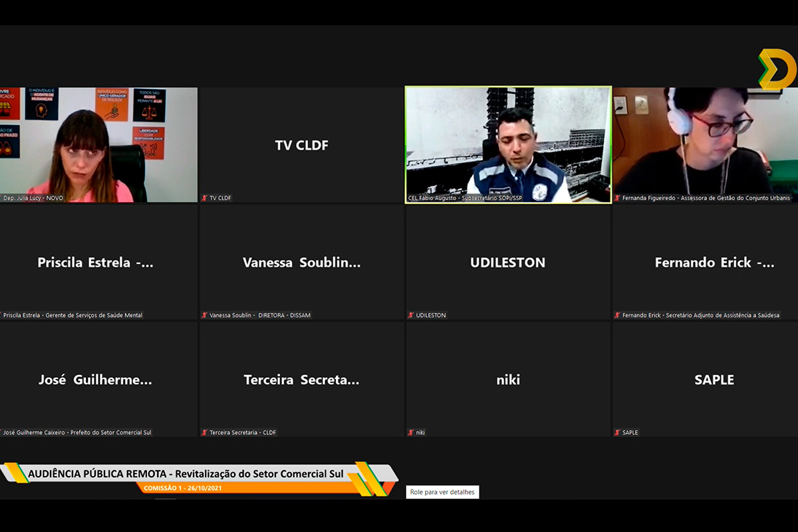Click the muted mic icon next to niki

click(411, 432)
